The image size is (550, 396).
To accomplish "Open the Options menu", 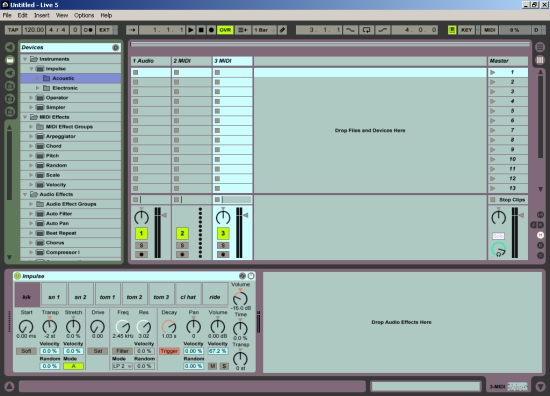I will point(84,15).
